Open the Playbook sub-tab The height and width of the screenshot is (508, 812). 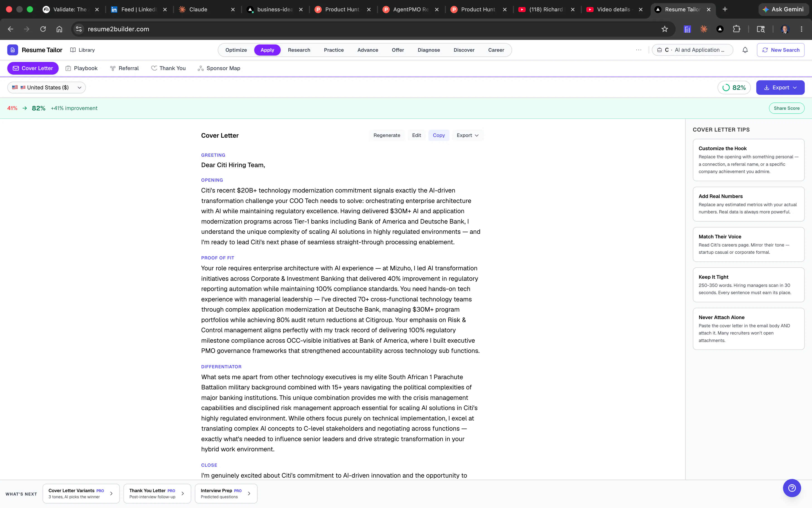(x=82, y=68)
